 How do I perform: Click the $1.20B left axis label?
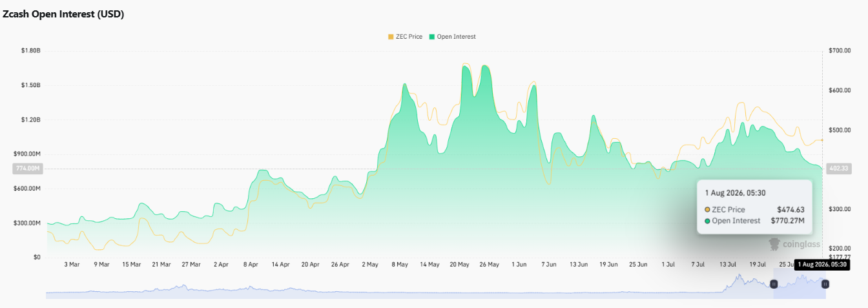point(31,119)
